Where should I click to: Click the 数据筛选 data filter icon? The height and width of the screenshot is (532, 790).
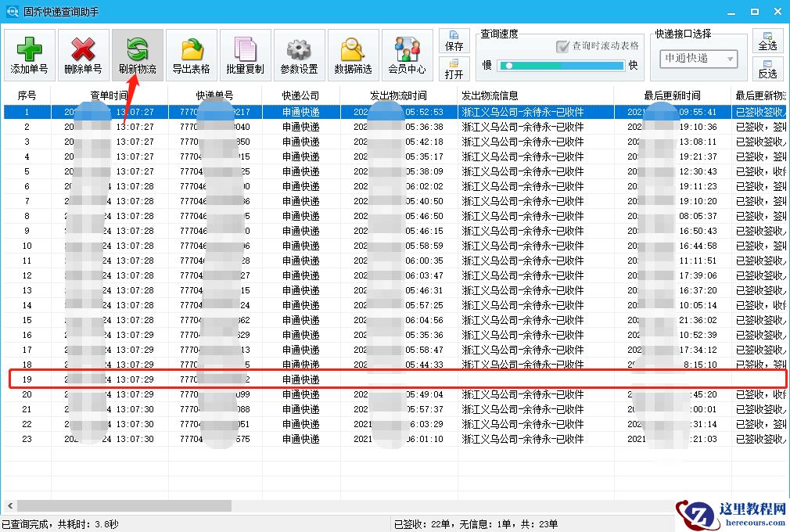pos(352,53)
